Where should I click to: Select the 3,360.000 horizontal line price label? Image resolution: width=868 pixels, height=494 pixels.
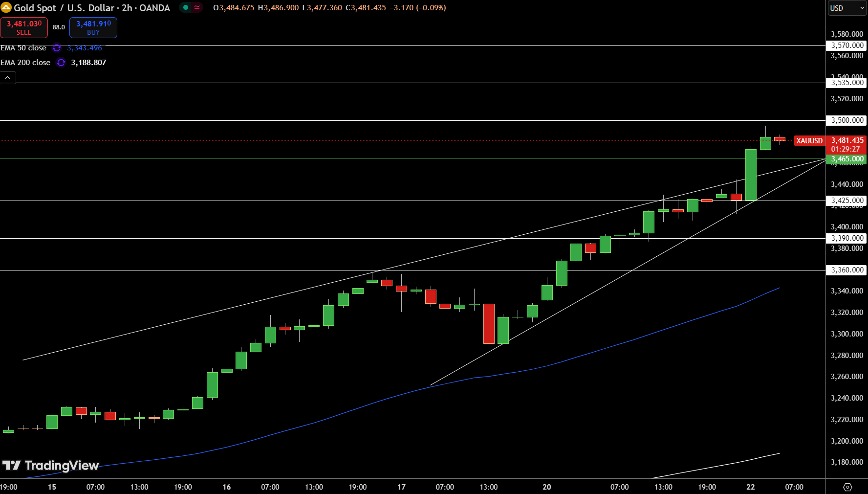(846, 270)
